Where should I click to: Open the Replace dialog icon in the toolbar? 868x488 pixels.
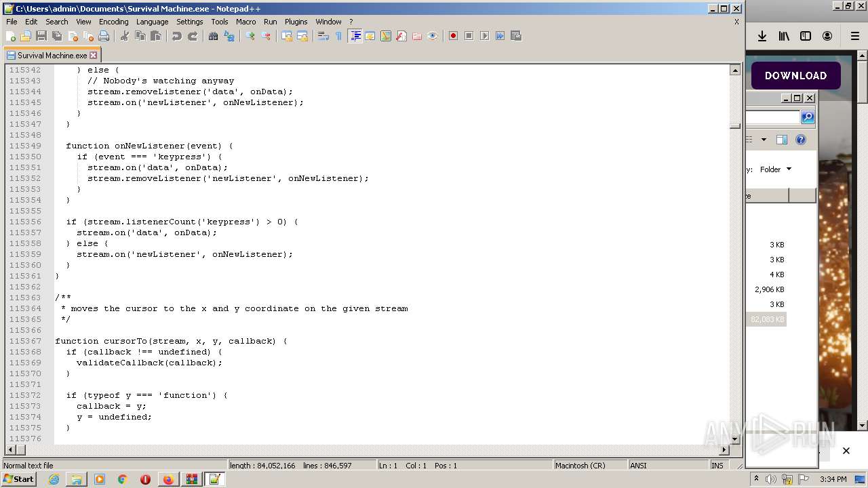click(229, 36)
